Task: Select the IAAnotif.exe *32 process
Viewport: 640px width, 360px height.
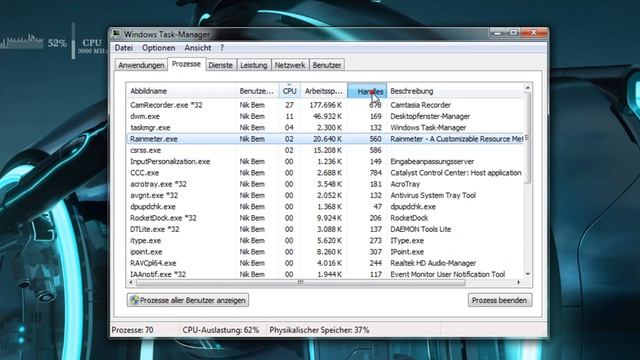Action: pos(325,274)
